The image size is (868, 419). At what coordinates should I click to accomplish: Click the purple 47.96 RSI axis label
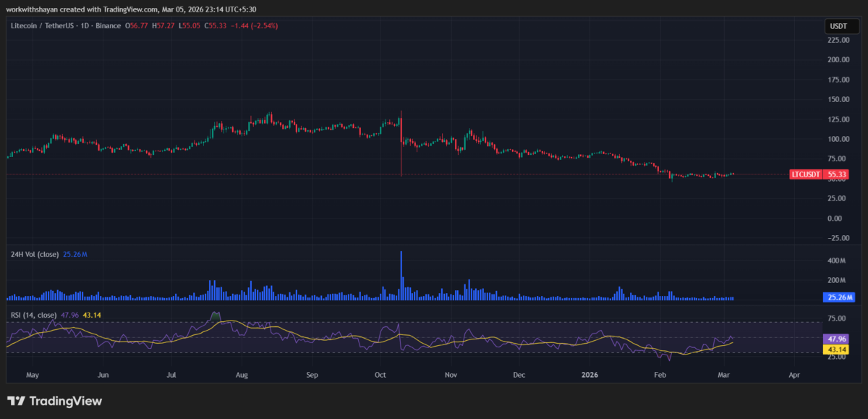(838, 338)
